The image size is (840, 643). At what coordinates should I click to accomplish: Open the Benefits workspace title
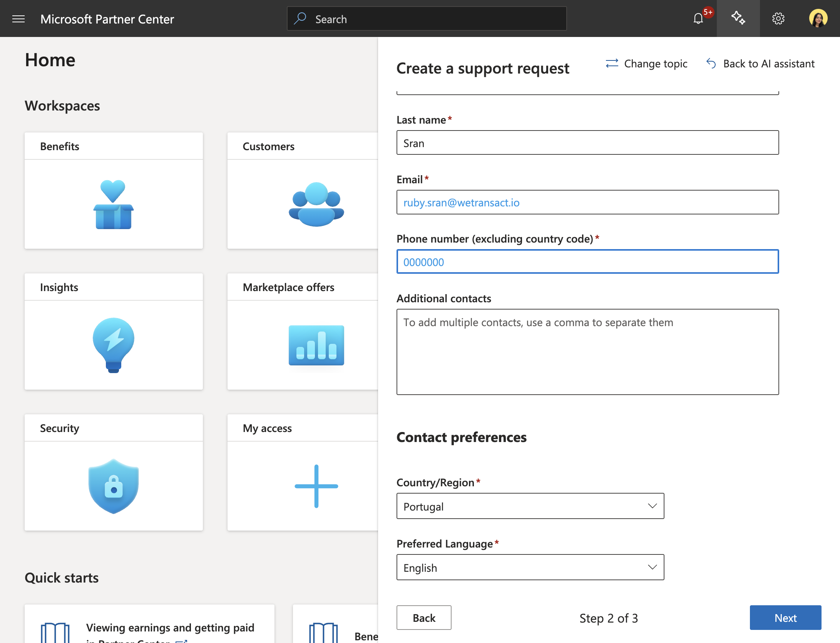(x=60, y=146)
